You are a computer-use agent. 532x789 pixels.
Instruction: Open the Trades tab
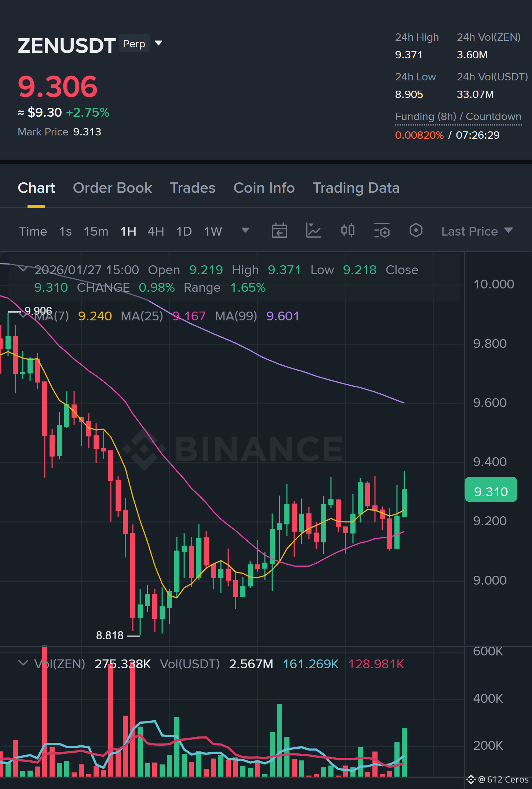click(x=193, y=188)
